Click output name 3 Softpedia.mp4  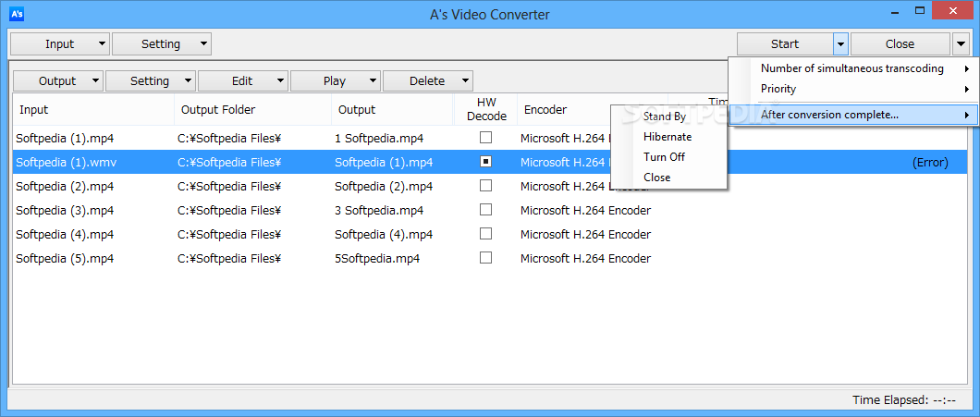[x=379, y=210]
